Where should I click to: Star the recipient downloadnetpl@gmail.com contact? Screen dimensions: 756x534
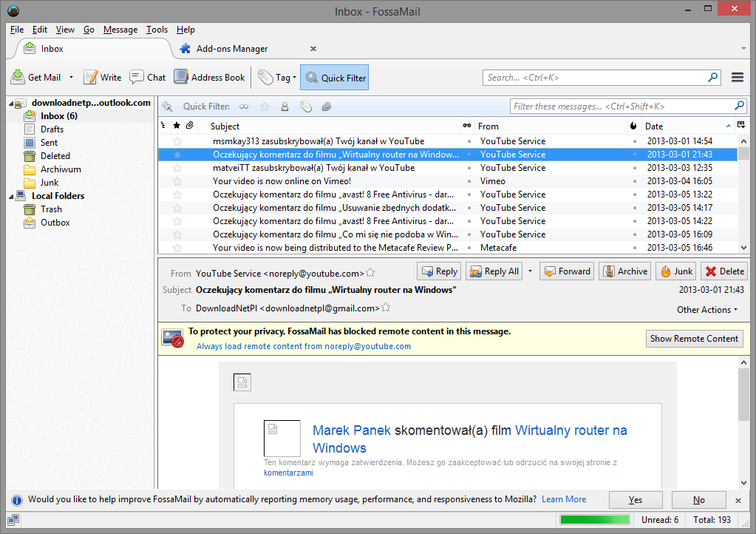(386, 307)
